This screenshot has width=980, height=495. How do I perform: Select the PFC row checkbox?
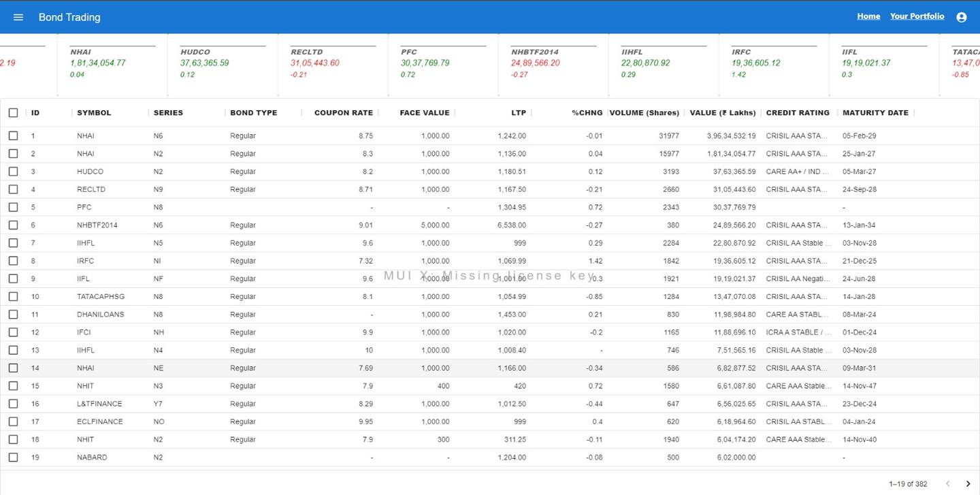point(14,207)
